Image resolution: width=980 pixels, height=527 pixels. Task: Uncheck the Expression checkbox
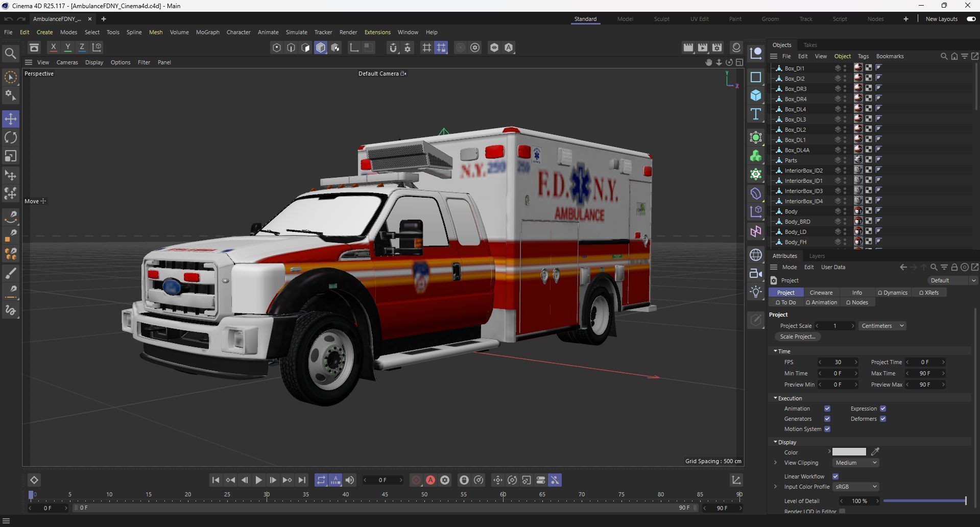pyautogui.click(x=883, y=409)
